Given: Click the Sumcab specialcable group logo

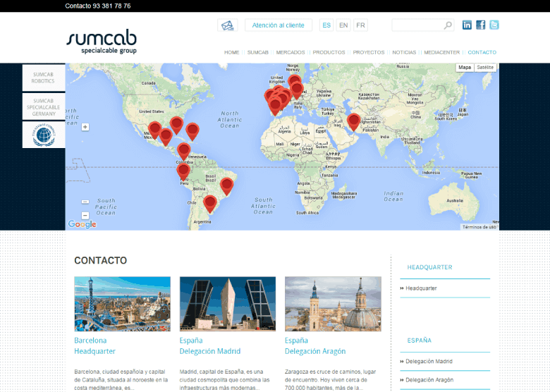Looking at the screenshot, I should click(102, 42).
